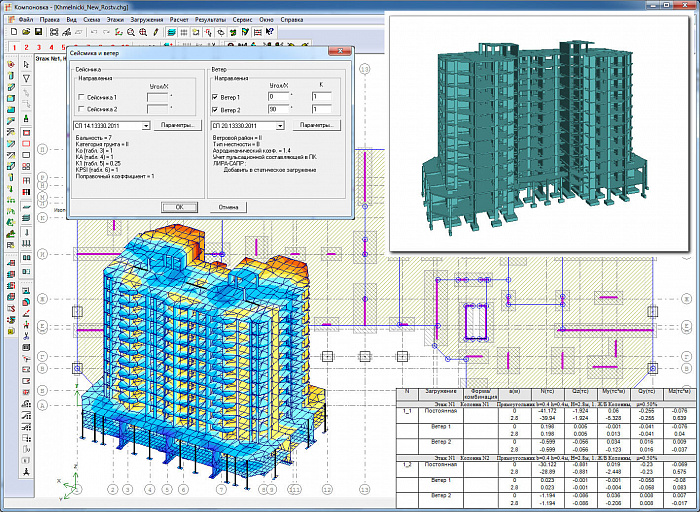This screenshot has width=700, height=512.
Task: Click the scissors cut tool icon
Action: click(x=26, y=336)
